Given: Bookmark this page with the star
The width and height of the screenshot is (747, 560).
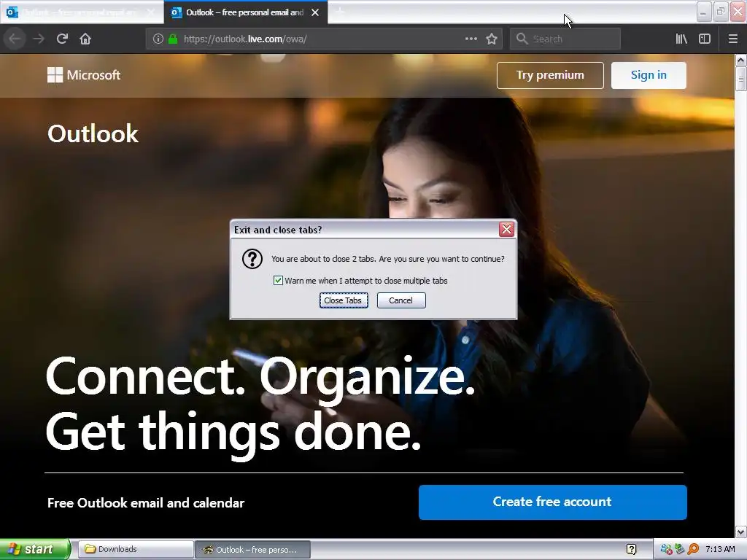Looking at the screenshot, I should pyautogui.click(x=492, y=39).
